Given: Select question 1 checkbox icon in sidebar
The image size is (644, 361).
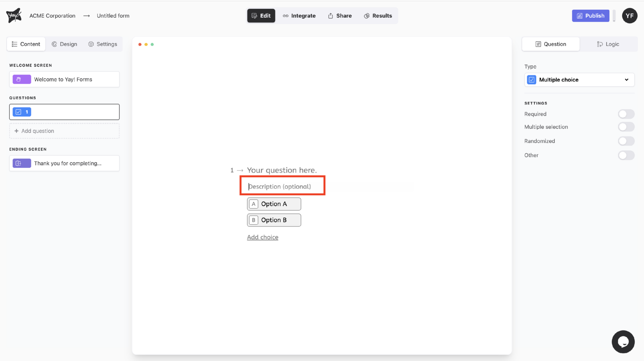Looking at the screenshot, I should 19,112.
